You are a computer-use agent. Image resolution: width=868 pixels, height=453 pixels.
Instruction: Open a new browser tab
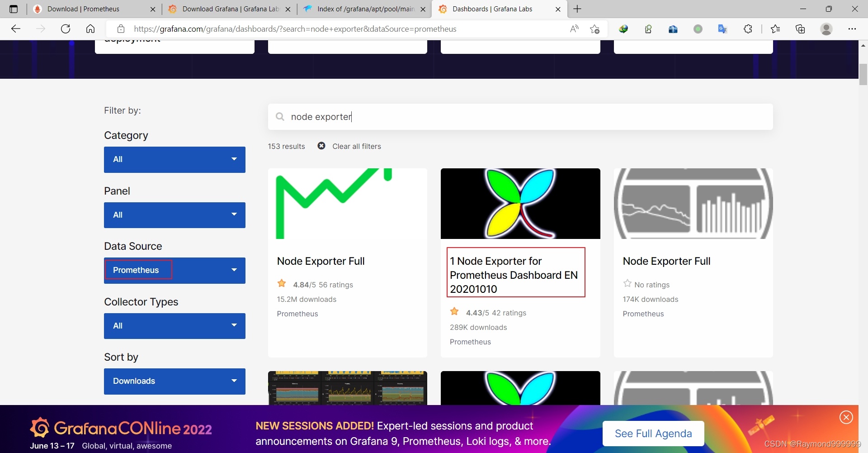(x=577, y=9)
